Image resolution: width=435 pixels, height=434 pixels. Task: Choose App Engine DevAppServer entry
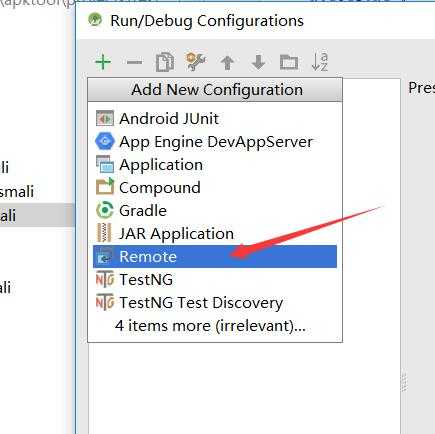coord(215,142)
